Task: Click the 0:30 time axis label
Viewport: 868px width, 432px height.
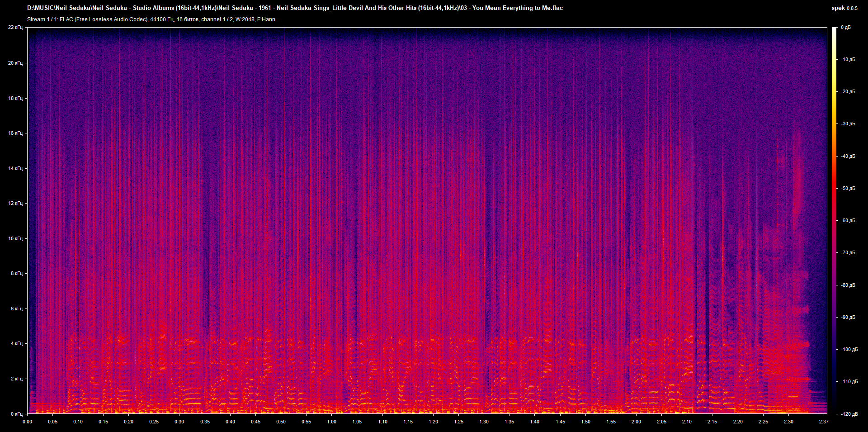Action: [x=179, y=422]
